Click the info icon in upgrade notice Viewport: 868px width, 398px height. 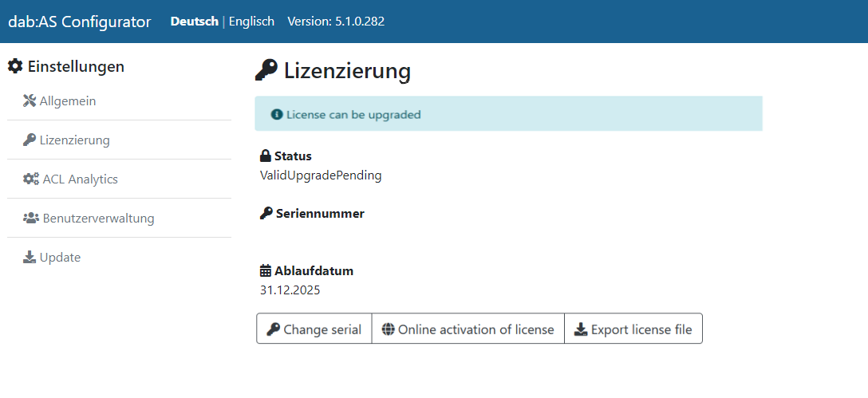pos(277,114)
